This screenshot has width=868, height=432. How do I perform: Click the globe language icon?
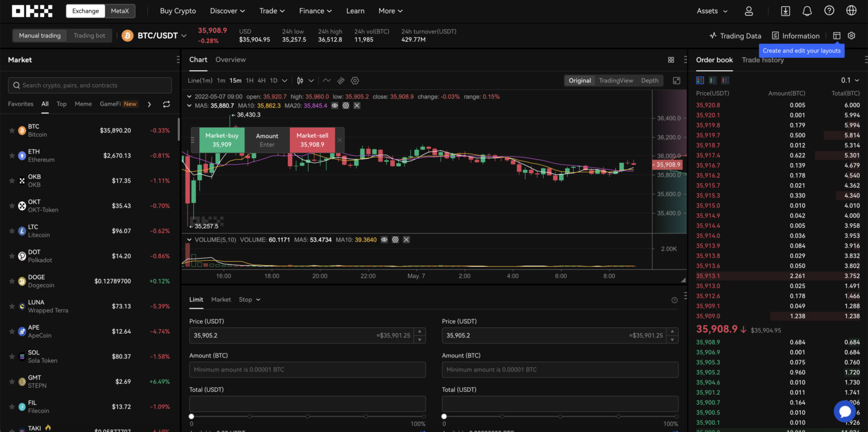pos(852,11)
